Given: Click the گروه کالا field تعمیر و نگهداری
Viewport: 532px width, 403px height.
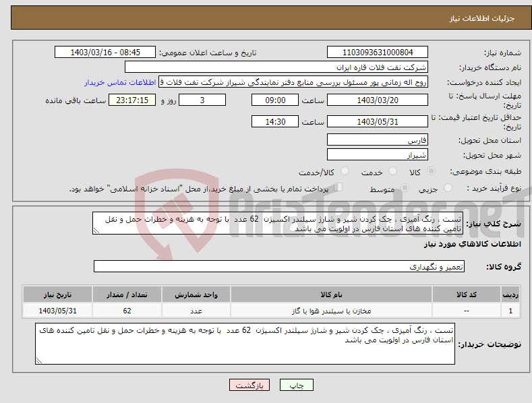Looking at the screenshot, I should point(279,267).
